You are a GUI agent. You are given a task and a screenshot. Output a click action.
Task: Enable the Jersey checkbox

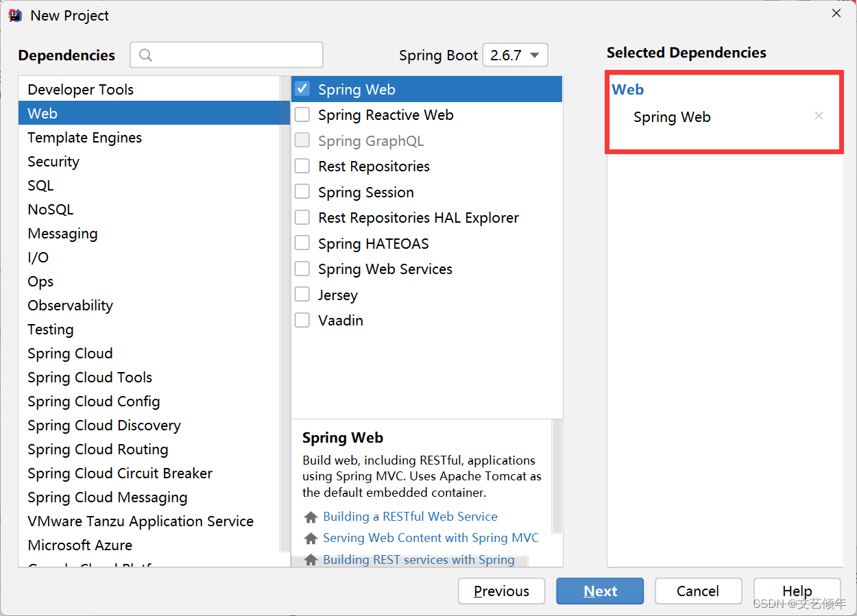(x=302, y=295)
